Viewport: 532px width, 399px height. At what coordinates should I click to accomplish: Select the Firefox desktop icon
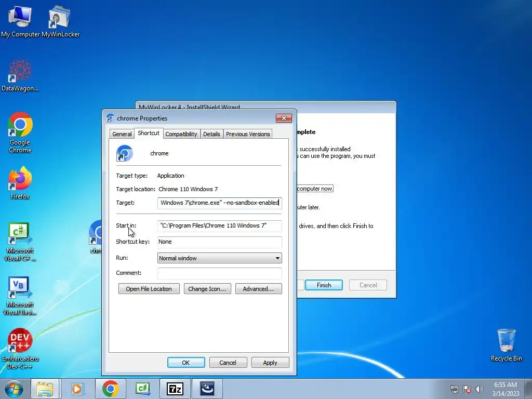(20, 183)
